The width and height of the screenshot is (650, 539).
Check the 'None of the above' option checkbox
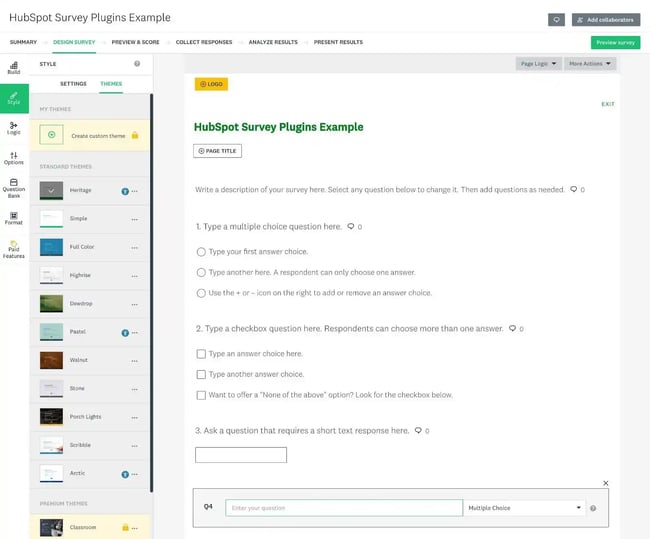(x=201, y=395)
